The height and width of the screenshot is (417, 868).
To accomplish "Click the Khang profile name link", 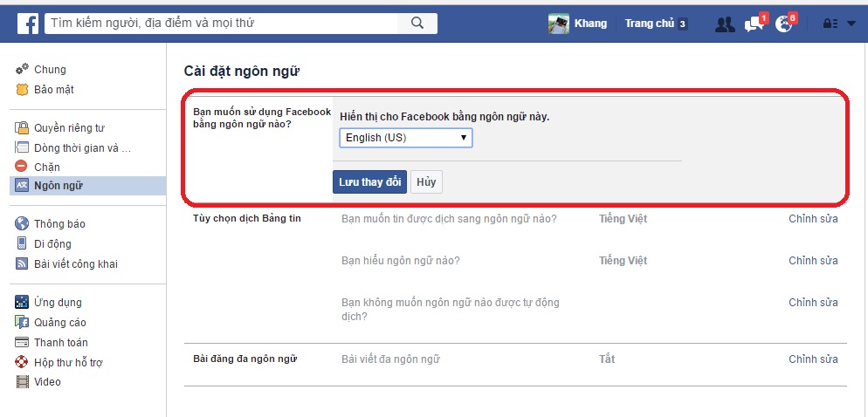I will click(590, 24).
